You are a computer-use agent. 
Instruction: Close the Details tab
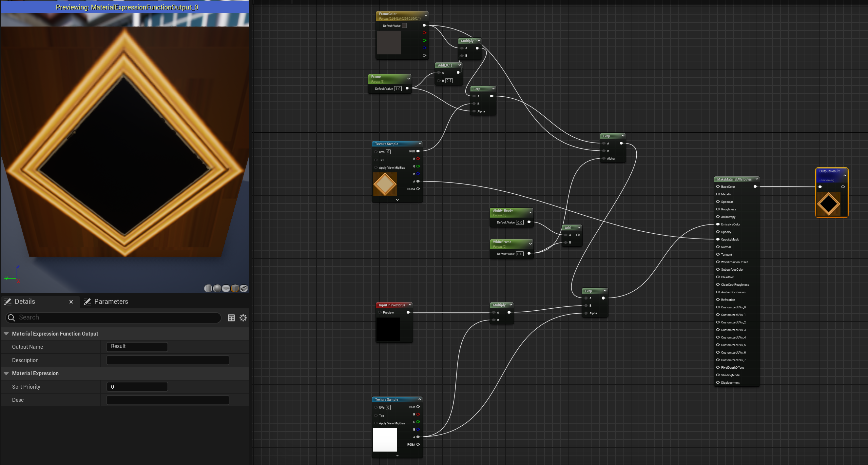(71, 302)
